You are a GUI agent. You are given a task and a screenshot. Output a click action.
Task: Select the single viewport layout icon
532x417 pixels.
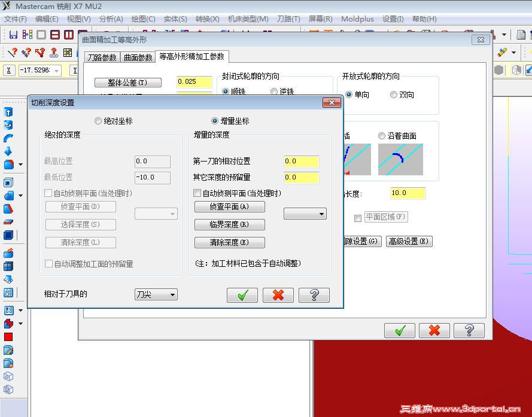coord(41,34)
